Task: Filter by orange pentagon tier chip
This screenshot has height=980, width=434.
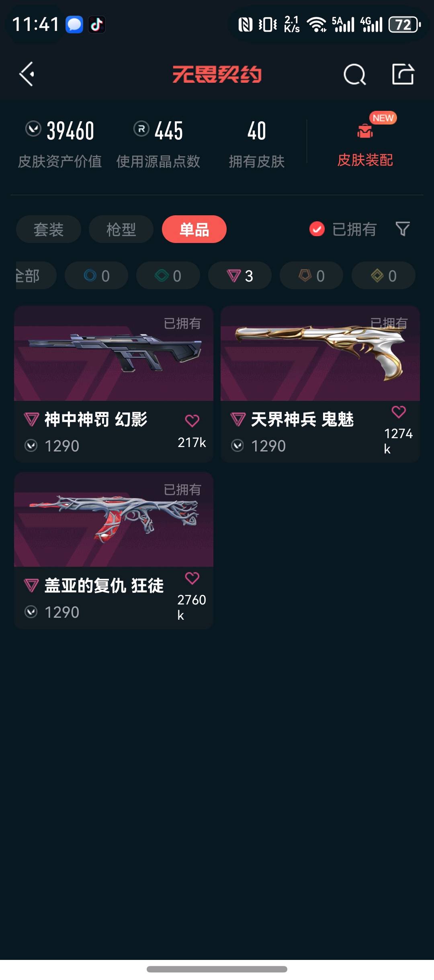Action: tap(311, 276)
